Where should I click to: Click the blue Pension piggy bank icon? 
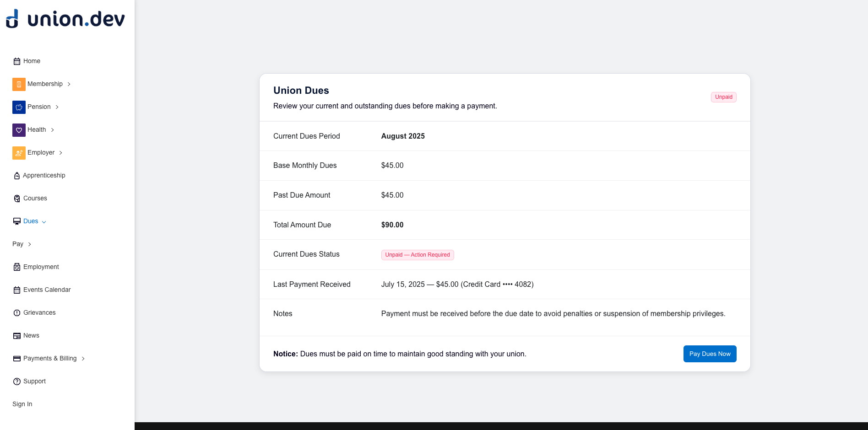tap(19, 107)
